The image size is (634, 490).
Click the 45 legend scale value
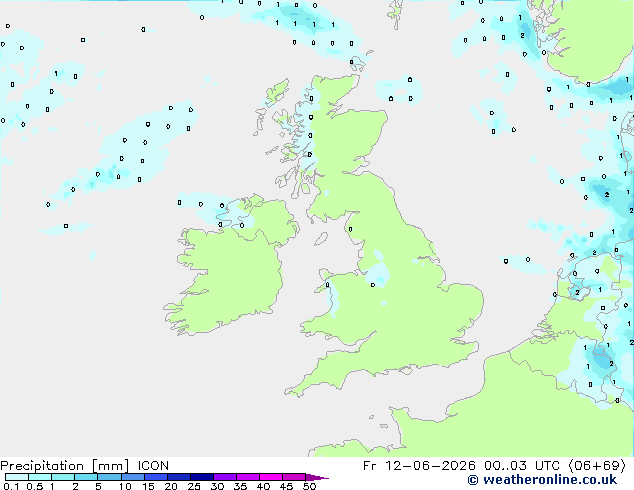[286, 486]
